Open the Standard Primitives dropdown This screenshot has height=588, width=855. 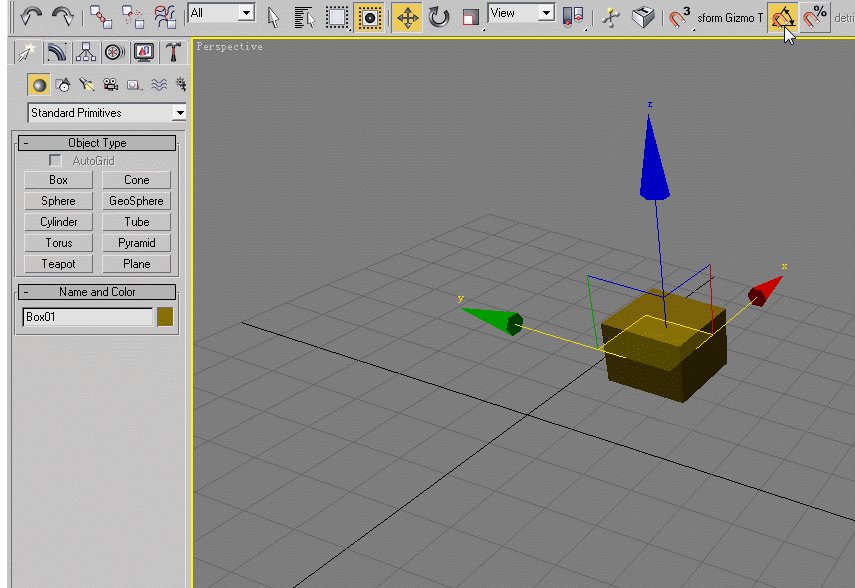pos(106,113)
